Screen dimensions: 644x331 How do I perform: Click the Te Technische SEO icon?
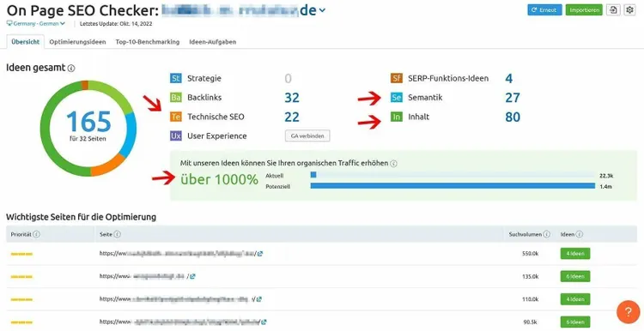[x=176, y=117]
